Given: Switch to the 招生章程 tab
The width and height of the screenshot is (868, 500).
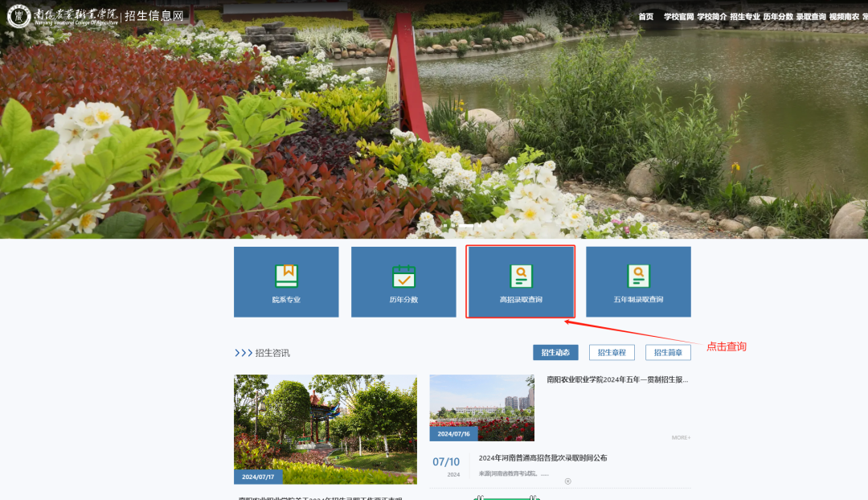Looking at the screenshot, I should (612, 353).
